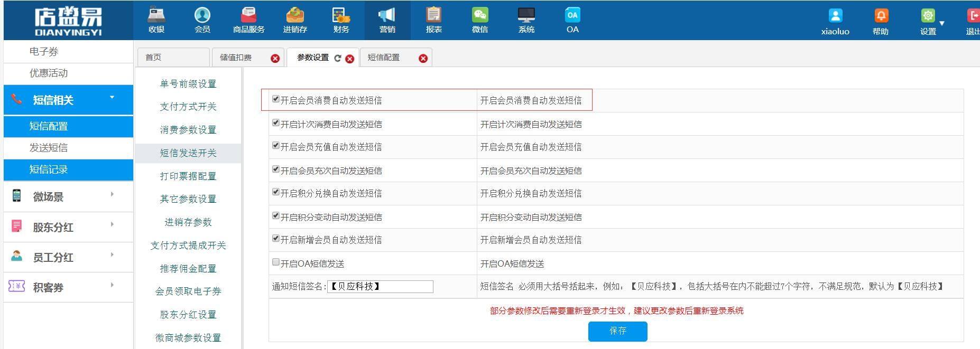Open 推荐佣金配置 settings

[x=188, y=269]
